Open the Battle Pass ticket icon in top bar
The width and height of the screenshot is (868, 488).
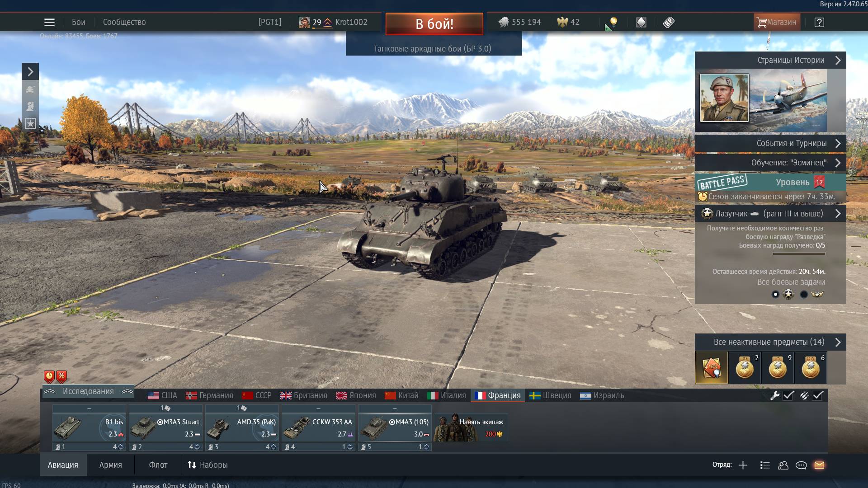pyautogui.click(x=669, y=22)
